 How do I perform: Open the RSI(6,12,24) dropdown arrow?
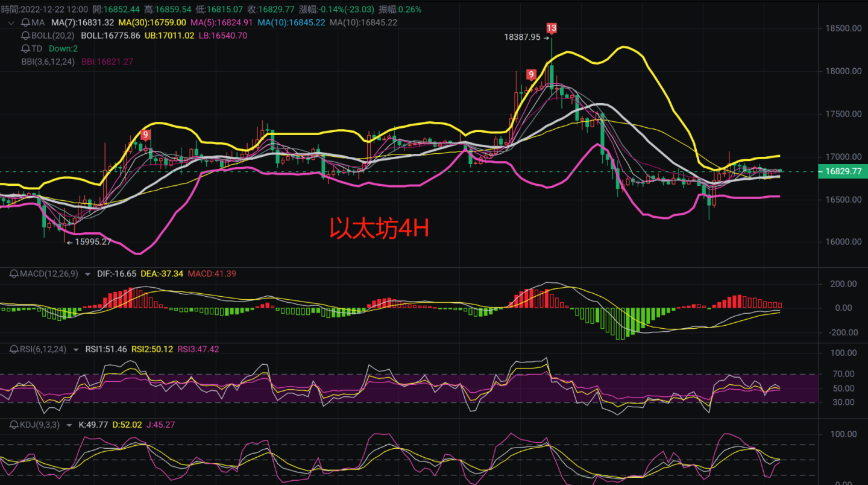pos(76,349)
